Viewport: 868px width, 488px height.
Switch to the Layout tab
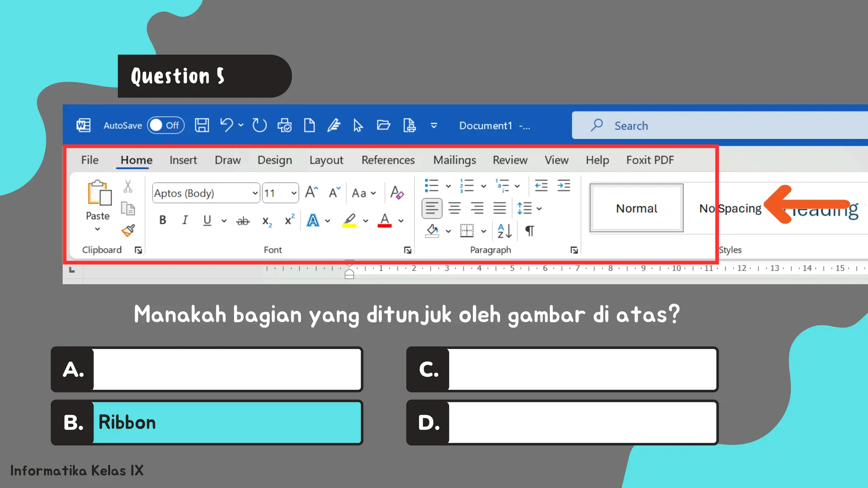(326, 160)
